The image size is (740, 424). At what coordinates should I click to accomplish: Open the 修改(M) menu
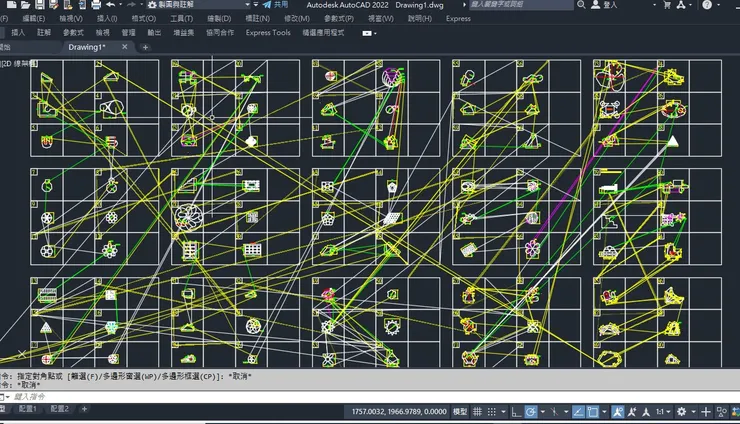click(x=296, y=18)
